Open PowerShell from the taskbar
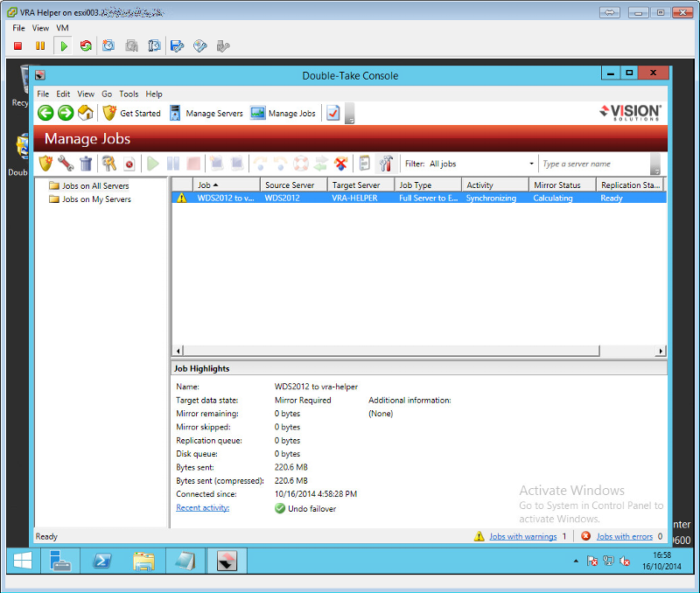The height and width of the screenshot is (593, 700). [x=102, y=561]
